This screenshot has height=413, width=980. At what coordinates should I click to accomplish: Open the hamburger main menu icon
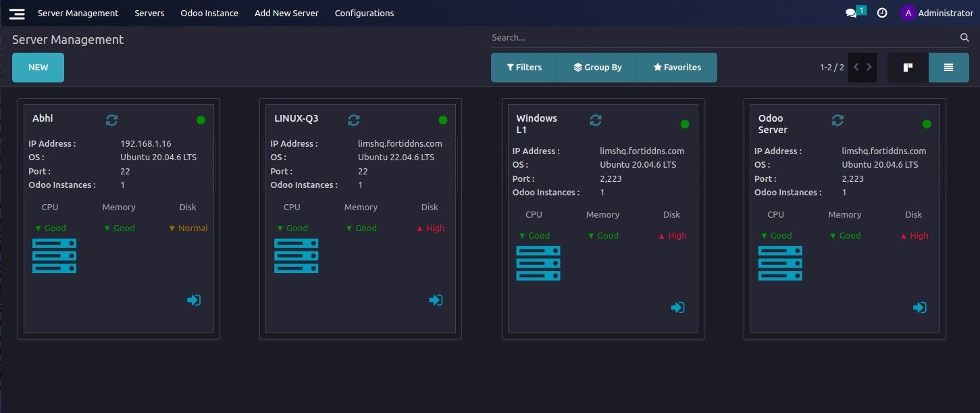click(18, 14)
